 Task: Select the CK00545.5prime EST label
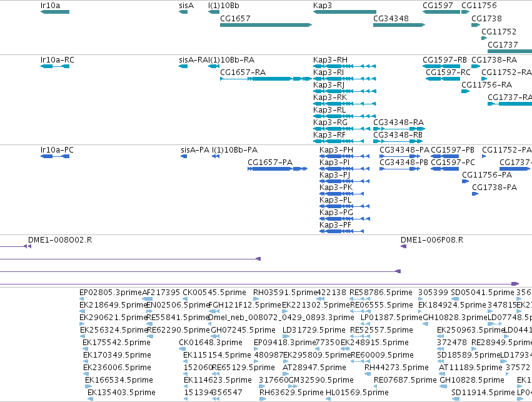pos(214,293)
